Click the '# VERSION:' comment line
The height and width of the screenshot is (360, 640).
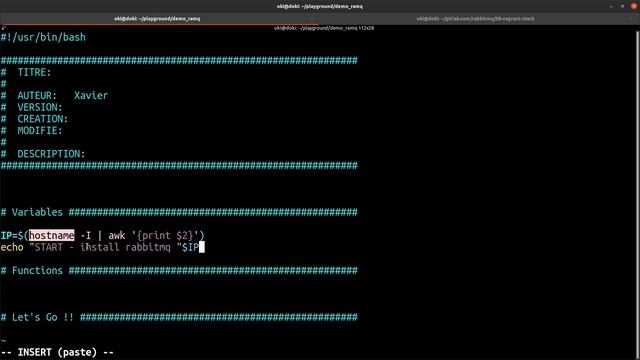click(x=31, y=107)
